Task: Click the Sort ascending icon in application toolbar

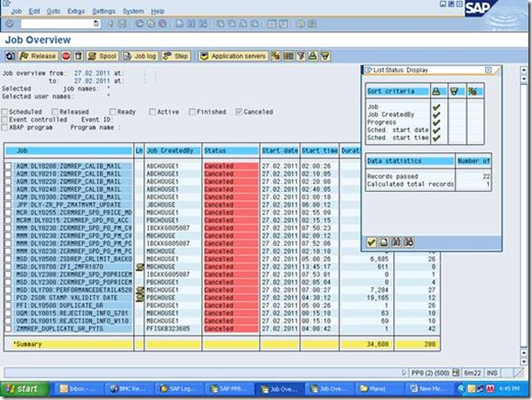Action: pos(313,56)
